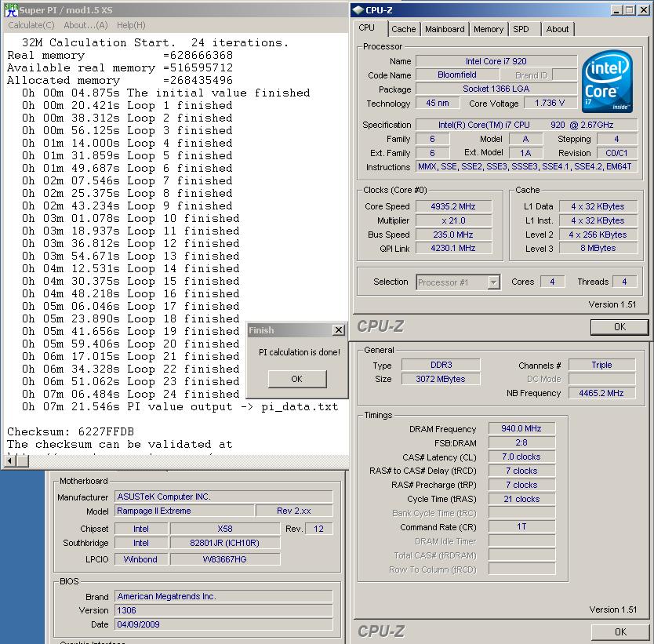Image resolution: width=654 pixels, height=644 pixels.
Task: Close the Finish dialog with X
Action: [339, 330]
